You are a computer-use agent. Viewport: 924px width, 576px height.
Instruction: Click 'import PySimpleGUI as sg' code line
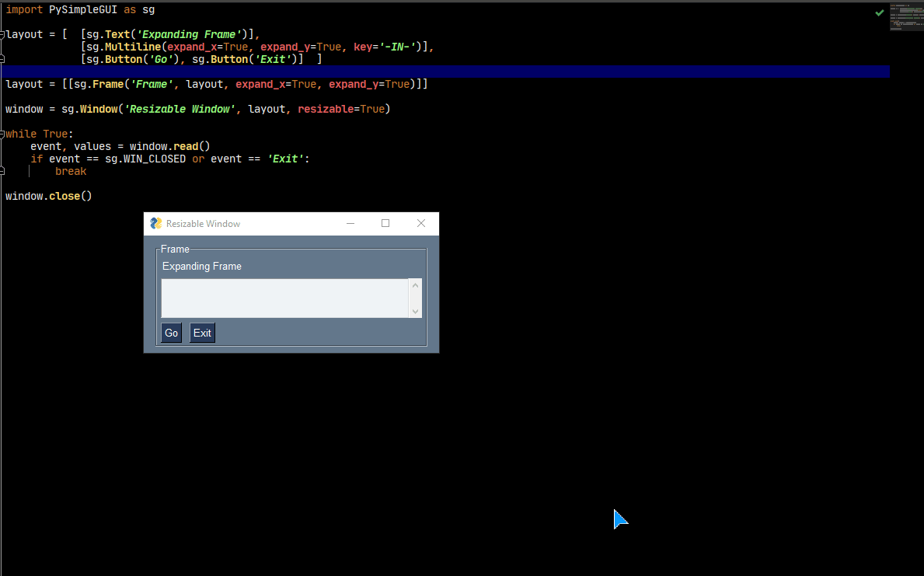coord(80,10)
